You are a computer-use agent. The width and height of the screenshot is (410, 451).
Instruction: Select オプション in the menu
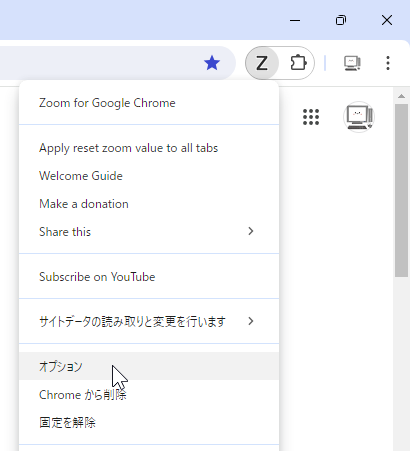point(149,366)
